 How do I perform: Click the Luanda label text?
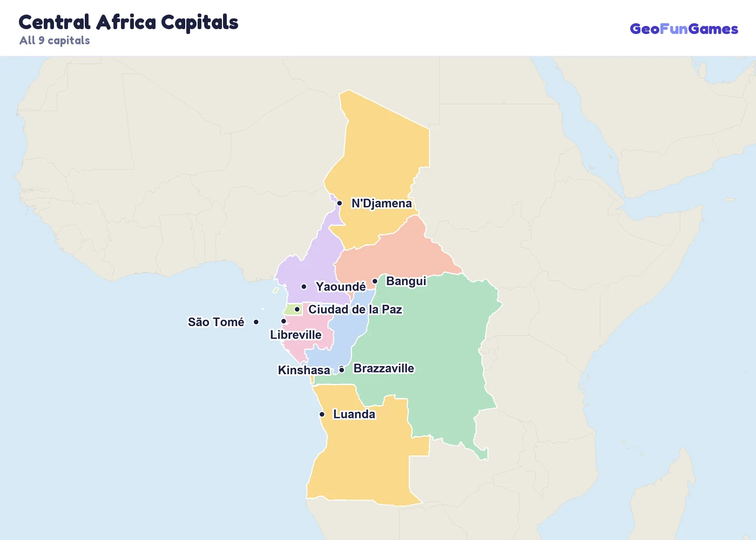pos(354,414)
